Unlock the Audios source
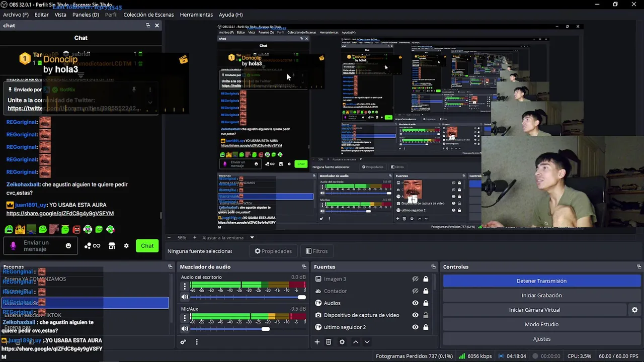The height and width of the screenshot is (362, 644). pyautogui.click(x=426, y=303)
